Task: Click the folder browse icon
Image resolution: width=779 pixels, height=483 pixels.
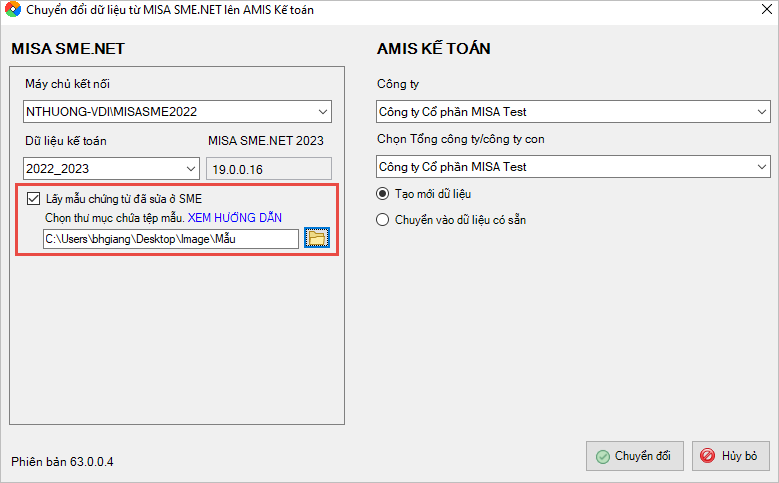Action: tap(316, 239)
